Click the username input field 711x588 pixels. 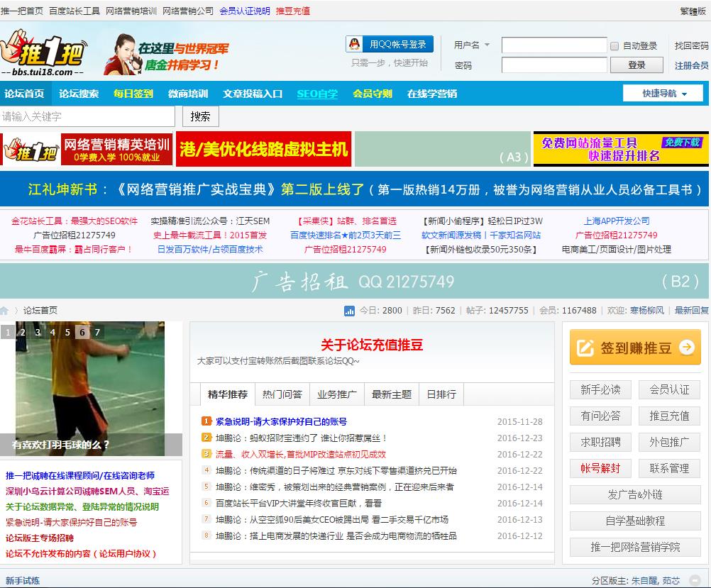pyautogui.click(x=554, y=45)
